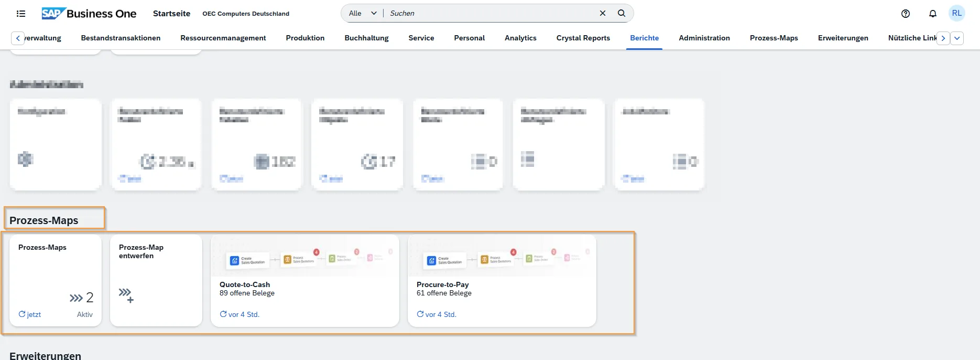Open the main menu list icon

pos(21,14)
